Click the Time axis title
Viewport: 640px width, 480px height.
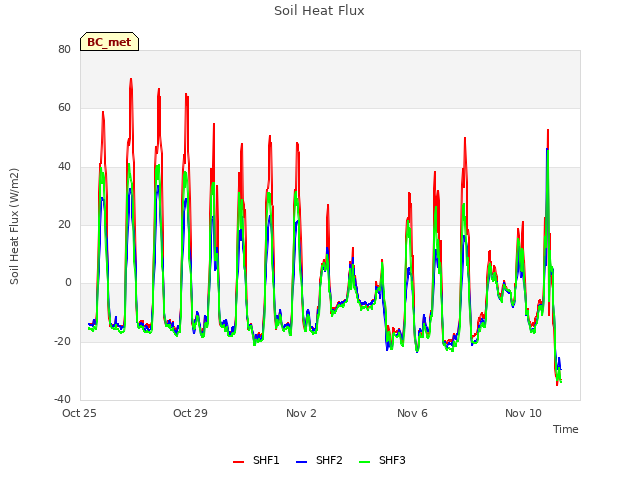pos(566,429)
